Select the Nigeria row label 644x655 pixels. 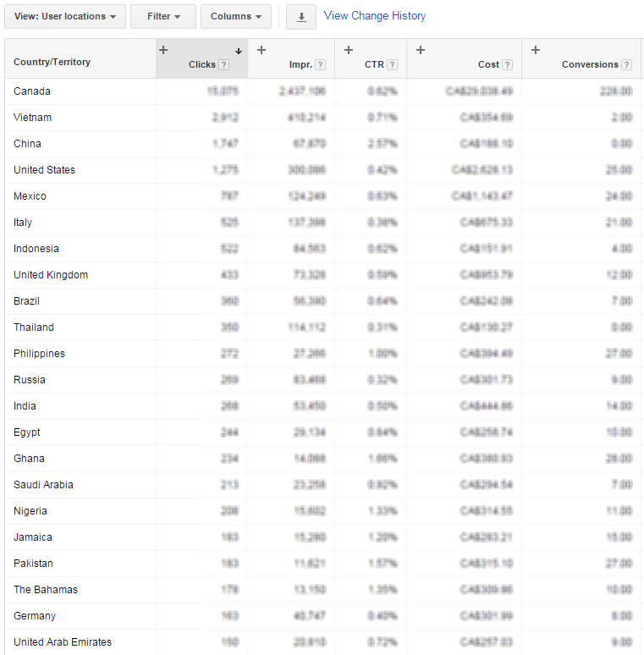[x=30, y=511]
